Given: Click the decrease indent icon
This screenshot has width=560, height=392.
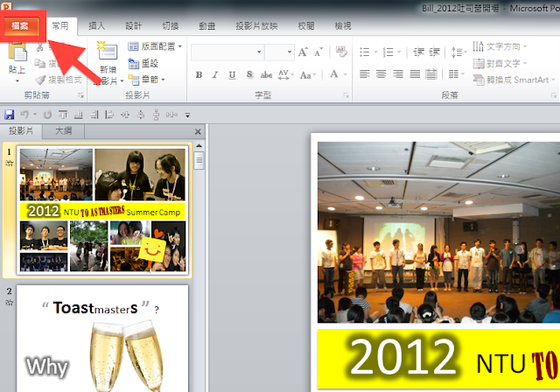Looking at the screenshot, I should pos(418,52).
